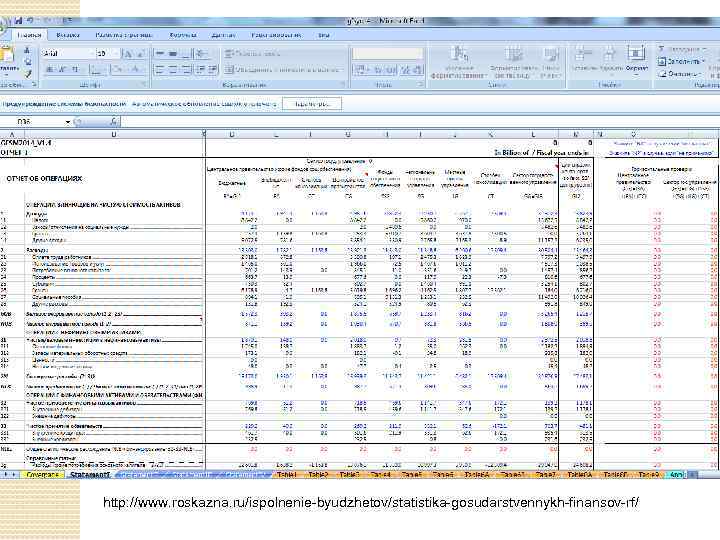720x540 pixels.
Task: Align text left in alignment group
Action: click(x=159, y=70)
